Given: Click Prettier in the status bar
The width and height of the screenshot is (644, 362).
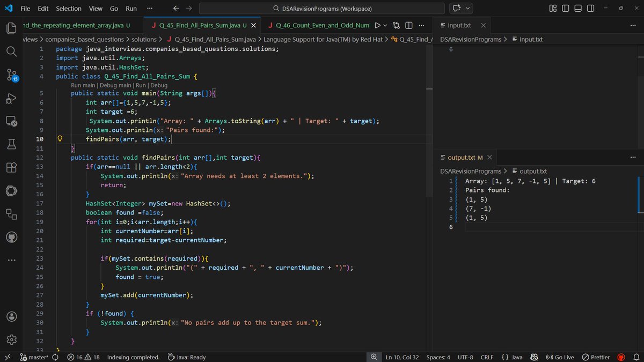Looking at the screenshot, I should [596, 357].
